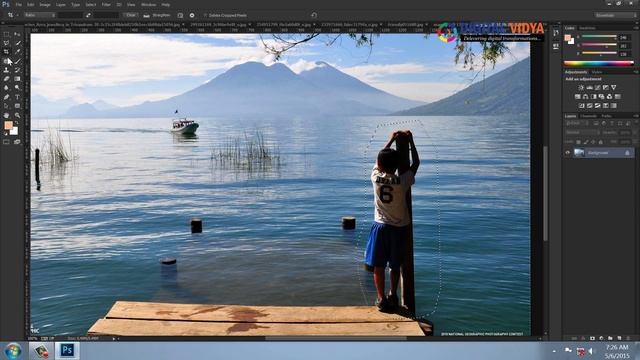Select the Eyedropper tool
This screenshot has height=360, width=640.
pos(17,52)
